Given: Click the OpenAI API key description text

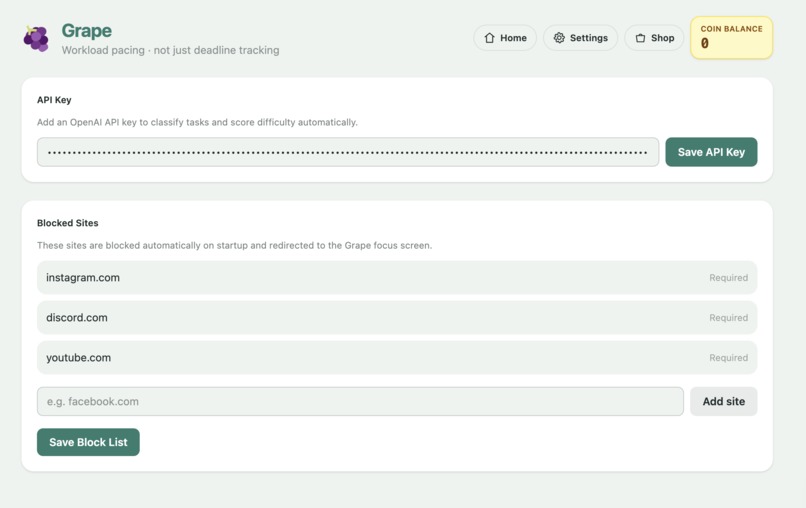Looking at the screenshot, I should pos(197,122).
